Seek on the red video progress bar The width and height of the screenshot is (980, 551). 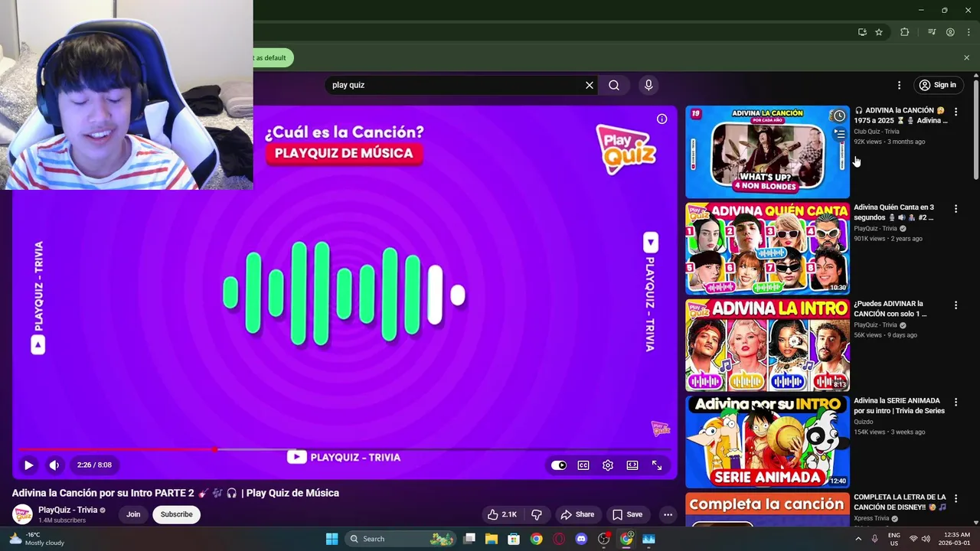(x=345, y=449)
